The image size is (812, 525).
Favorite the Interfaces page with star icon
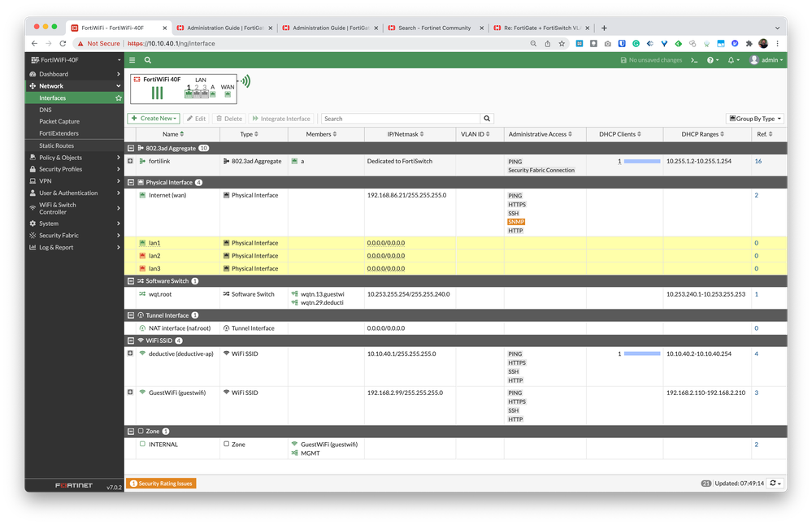coord(119,98)
